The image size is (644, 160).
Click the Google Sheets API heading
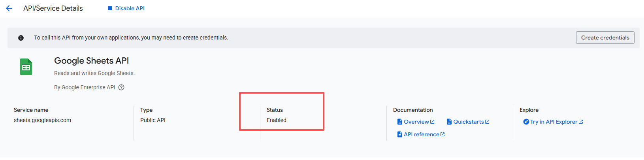pyautogui.click(x=91, y=61)
